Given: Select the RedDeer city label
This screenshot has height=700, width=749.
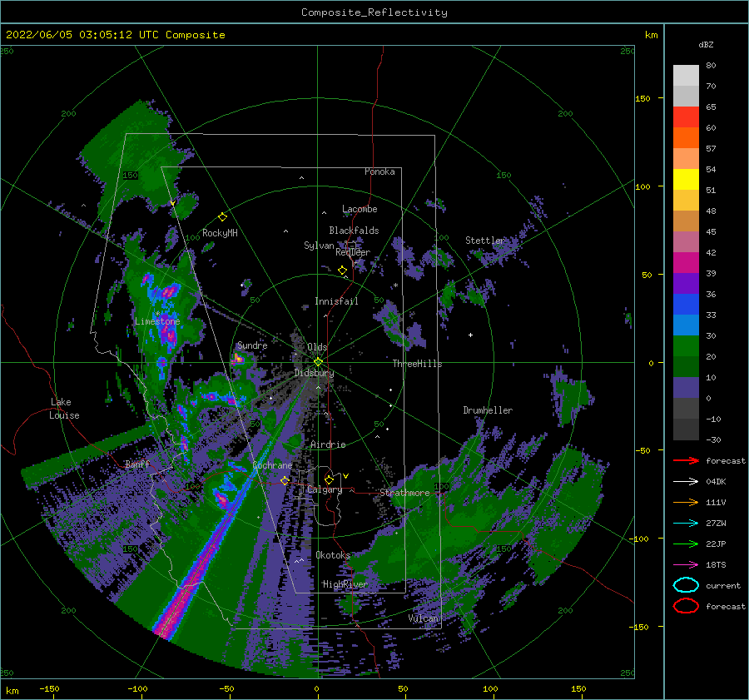Looking at the screenshot, I should point(353,252).
